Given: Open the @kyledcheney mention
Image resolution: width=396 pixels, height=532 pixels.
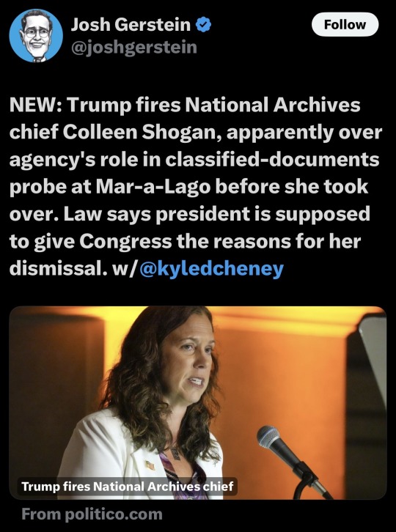Looking at the screenshot, I should pyautogui.click(x=211, y=268).
